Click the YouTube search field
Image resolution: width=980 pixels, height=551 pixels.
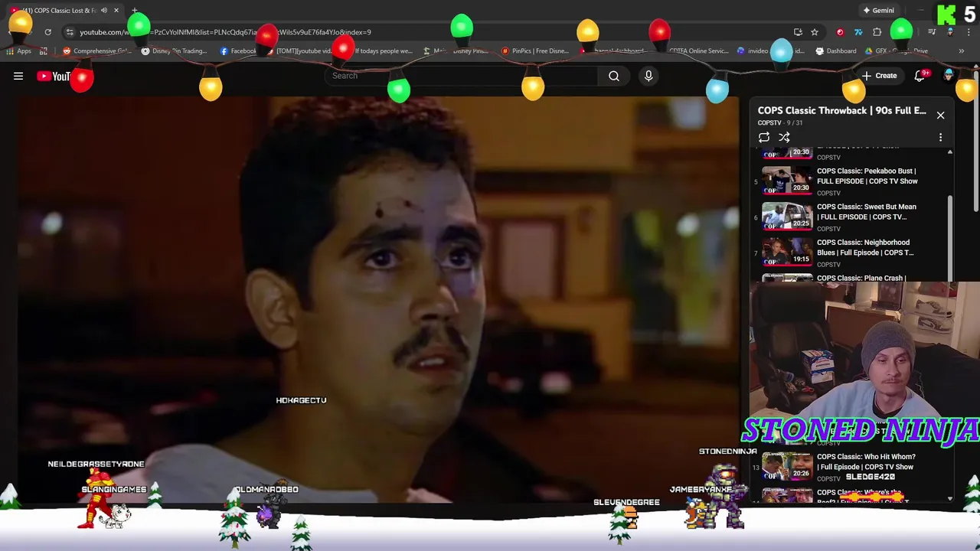tap(459, 76)
